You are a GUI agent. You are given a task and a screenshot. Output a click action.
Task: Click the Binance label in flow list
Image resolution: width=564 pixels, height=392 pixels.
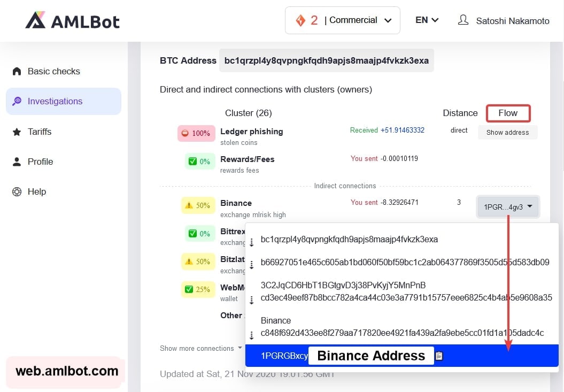tap(276, 321)
